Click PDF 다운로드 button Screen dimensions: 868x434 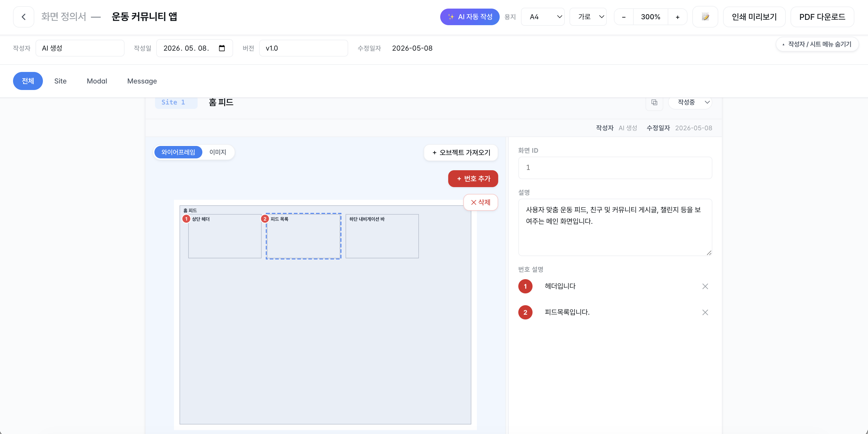point(822,17)
